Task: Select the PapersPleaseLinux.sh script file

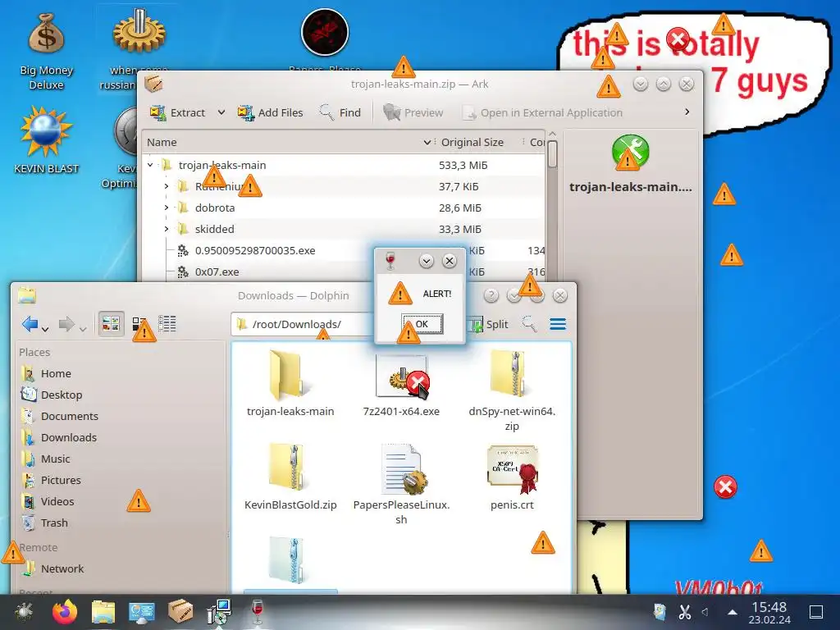Action: [401, 483]
